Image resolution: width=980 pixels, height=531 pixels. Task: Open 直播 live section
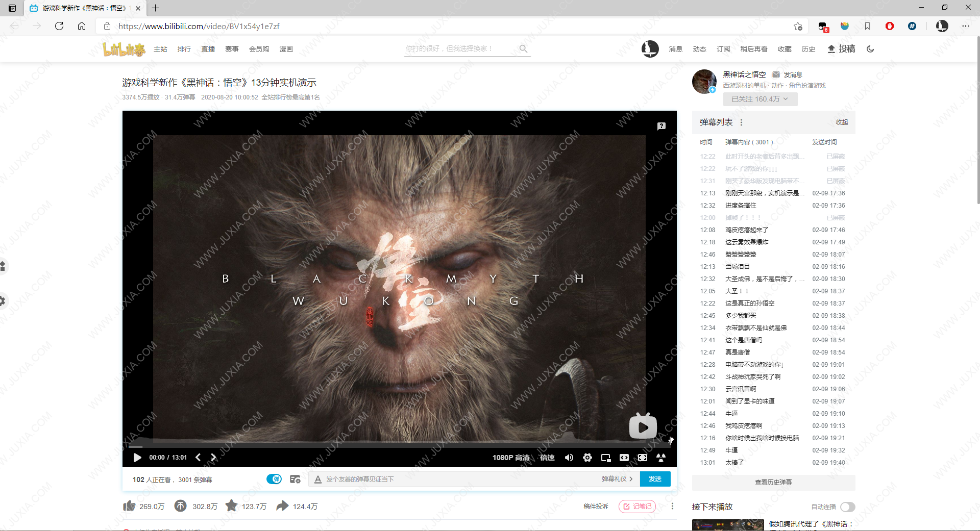[208, 49]
